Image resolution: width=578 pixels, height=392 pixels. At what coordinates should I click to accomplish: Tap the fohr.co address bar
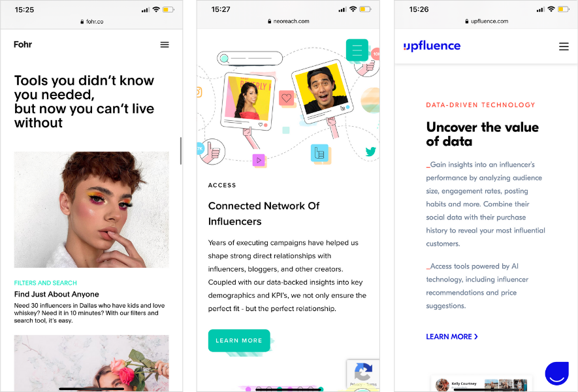pyautogui.click(x=92, y=22)
